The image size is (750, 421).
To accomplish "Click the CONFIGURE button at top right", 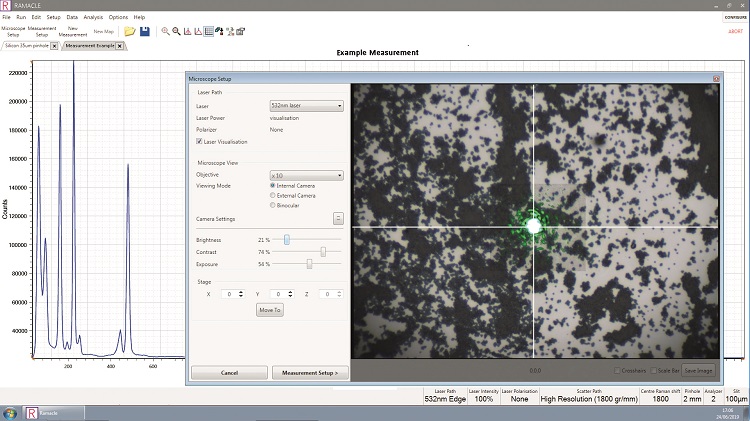I will 736,17.
